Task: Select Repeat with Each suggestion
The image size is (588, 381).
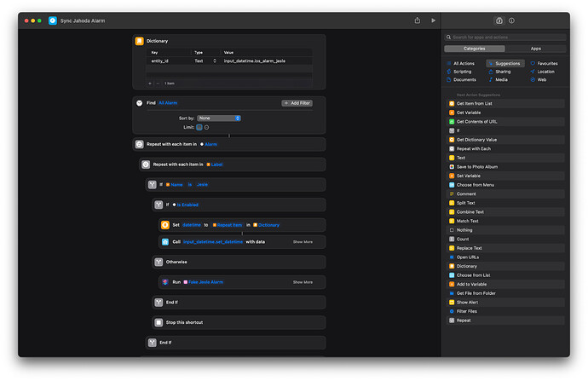Action: 506,149
